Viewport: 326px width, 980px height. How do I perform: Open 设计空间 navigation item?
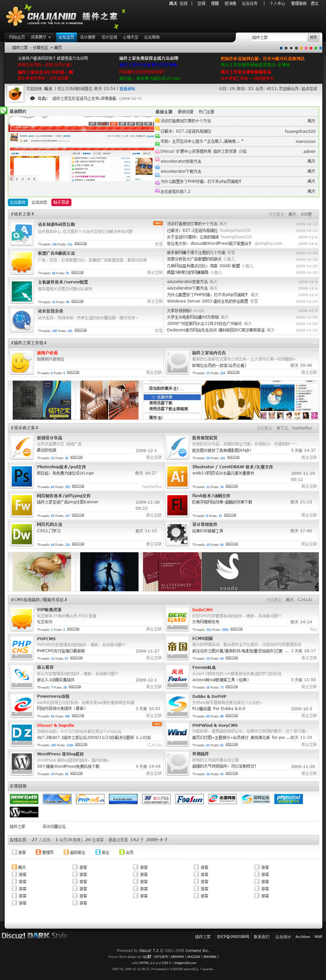pos(109,37)
